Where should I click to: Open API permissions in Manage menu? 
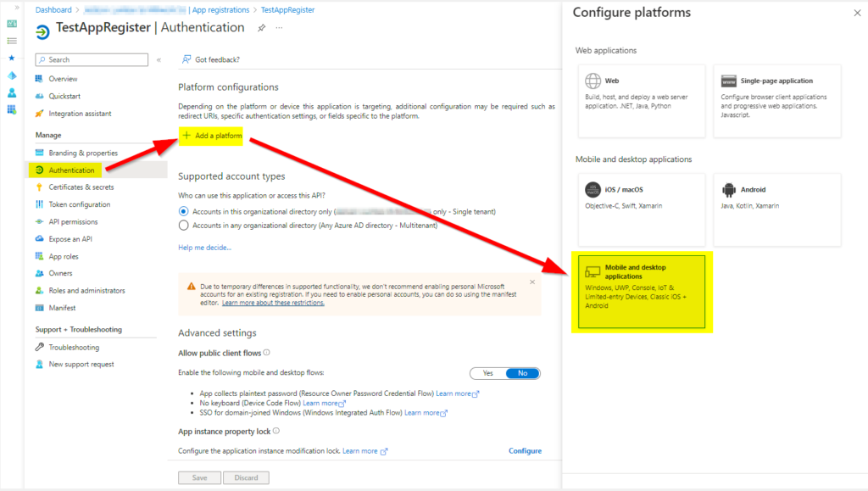(x=73, y=222)
